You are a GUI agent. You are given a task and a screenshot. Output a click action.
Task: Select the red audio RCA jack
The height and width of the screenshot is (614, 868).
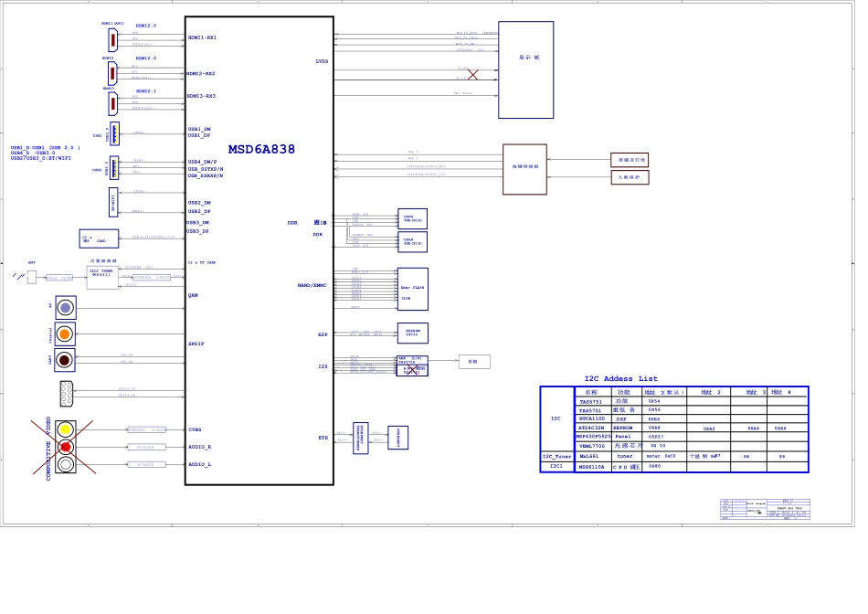[x=66, y=447]
